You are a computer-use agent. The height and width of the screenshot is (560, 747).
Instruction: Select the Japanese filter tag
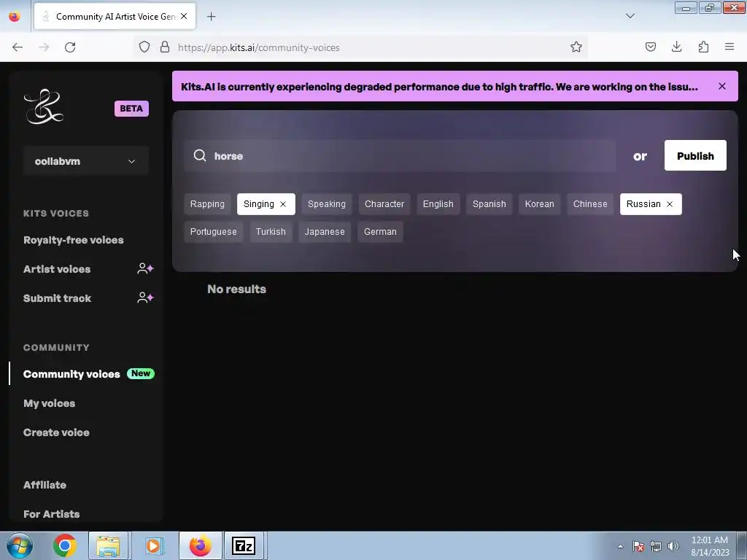325,232
